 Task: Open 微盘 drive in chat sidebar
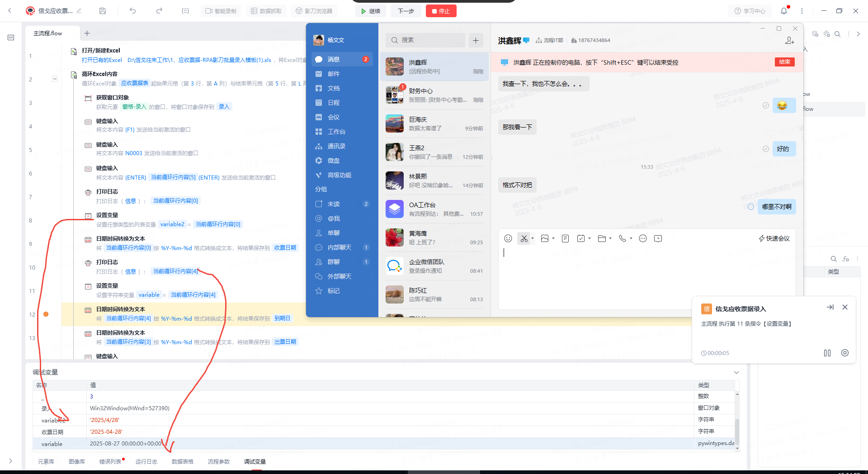[342, 161]
